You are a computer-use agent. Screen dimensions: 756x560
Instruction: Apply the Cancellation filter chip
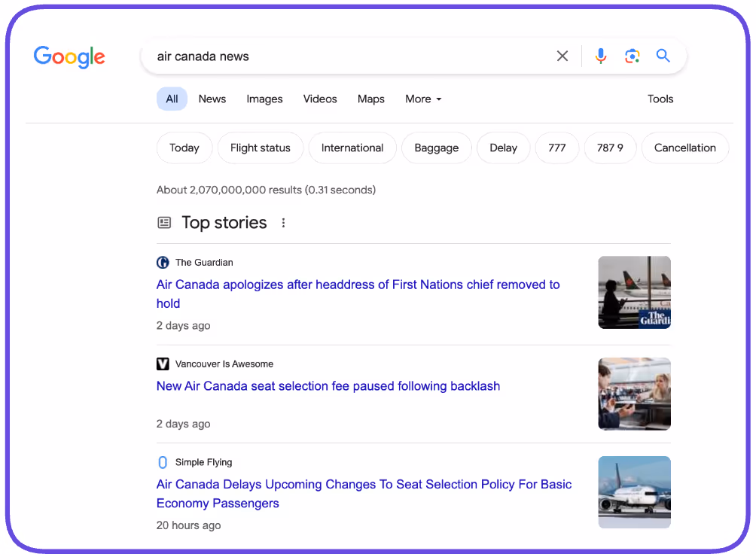coord(685,148)
